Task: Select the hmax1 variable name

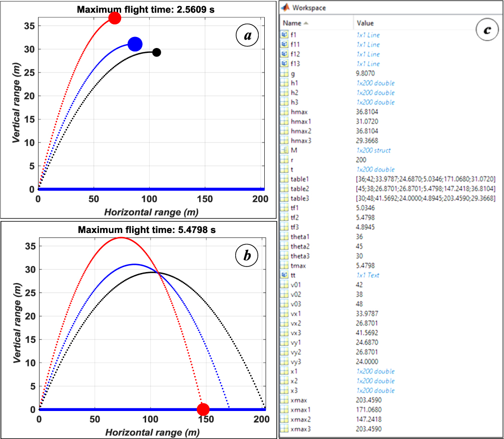Action: pos(300,121)
